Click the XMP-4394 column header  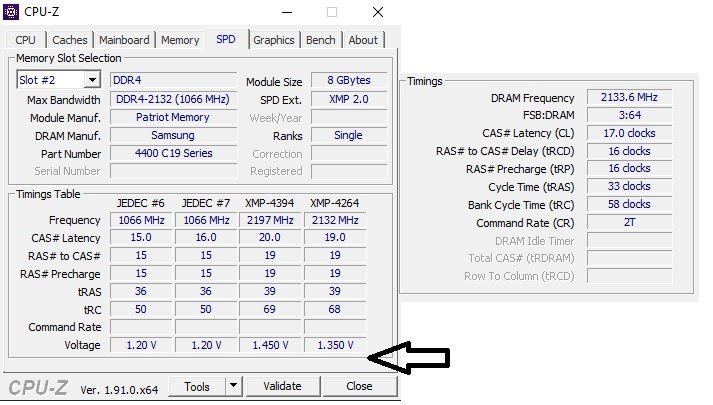pos(270,203)
